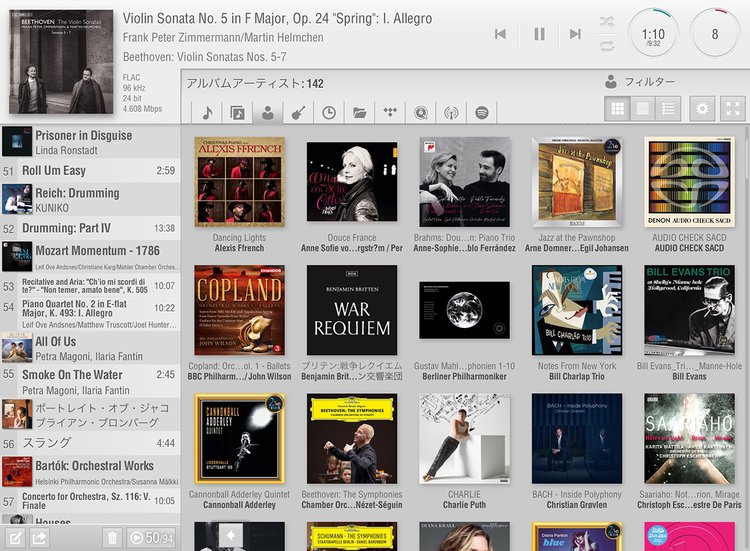Browse by composer guitar icon
The image size is (750, 551).
pyautogui.click(x=298, y=112)
